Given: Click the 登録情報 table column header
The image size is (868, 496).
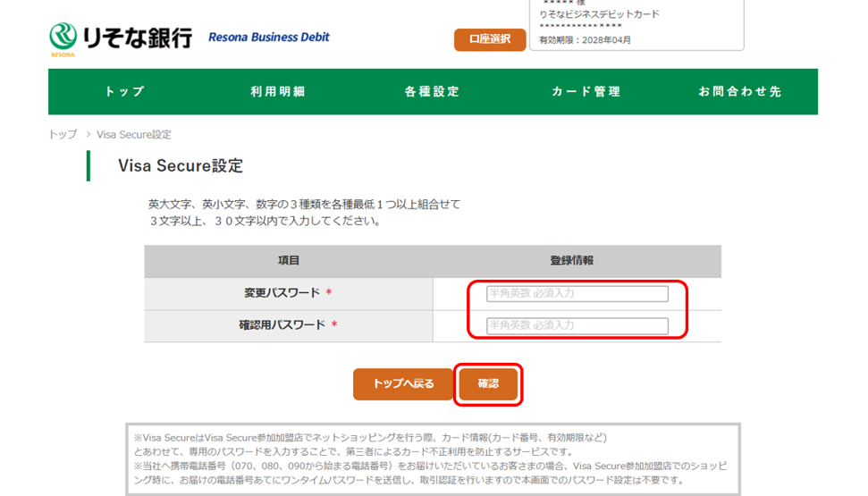Looking at the screenshot, I should coord(572,261).
